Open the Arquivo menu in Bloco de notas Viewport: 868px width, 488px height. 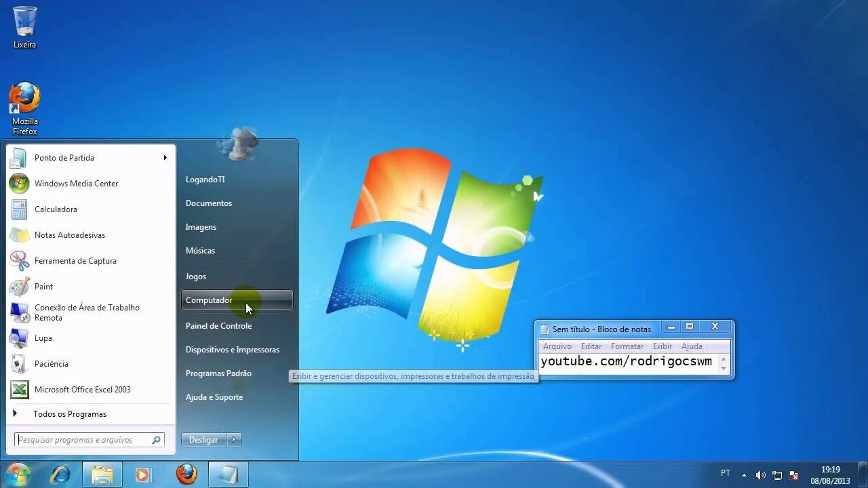[x=557, y=346]
